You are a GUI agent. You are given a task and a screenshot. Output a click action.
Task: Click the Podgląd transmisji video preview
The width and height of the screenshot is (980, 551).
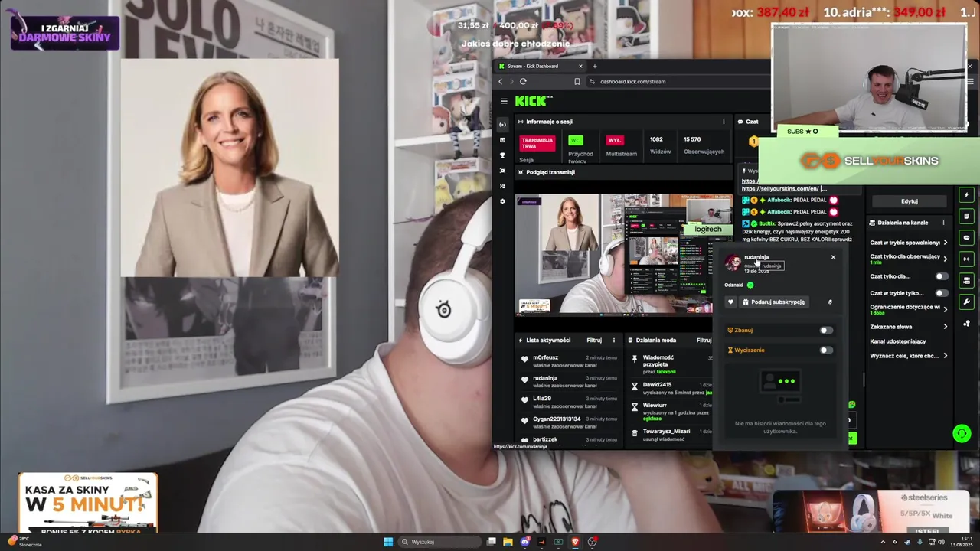click(623, 254)
